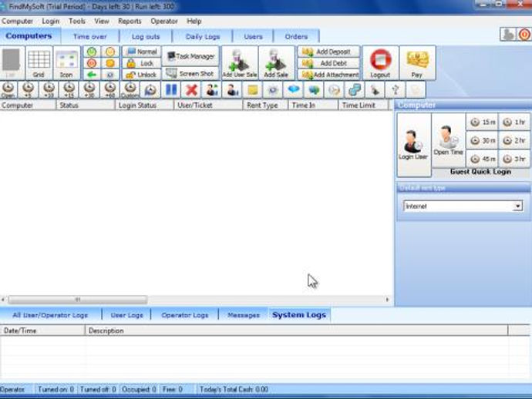
Task: Expand the Internet rent type dropdown
Action: pyautogui.click(x=518, y=206)
